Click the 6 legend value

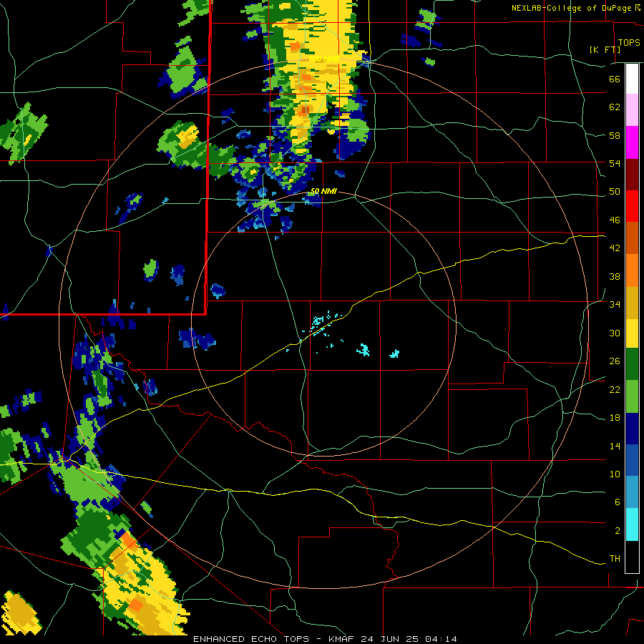click(x=618, y=502)
